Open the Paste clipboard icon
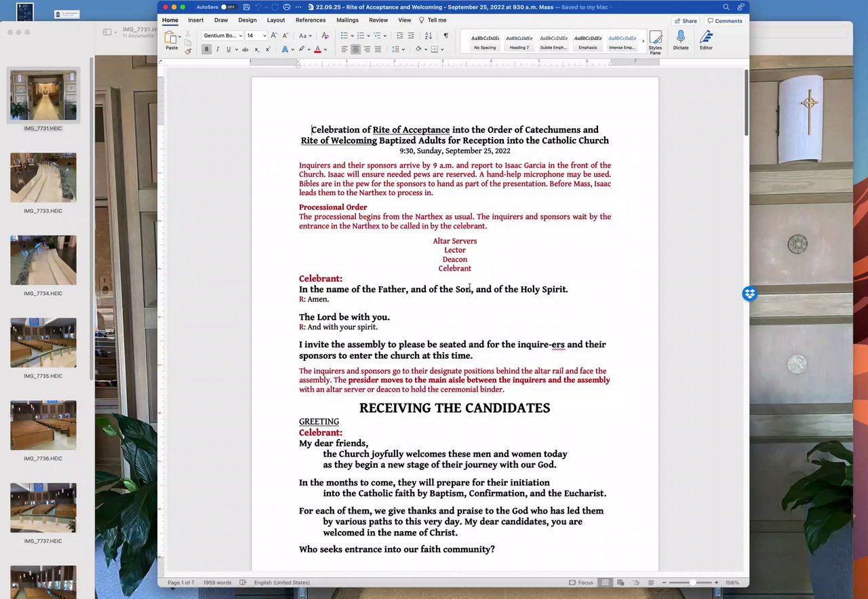The image size is (868, 599). click(170, 37)
